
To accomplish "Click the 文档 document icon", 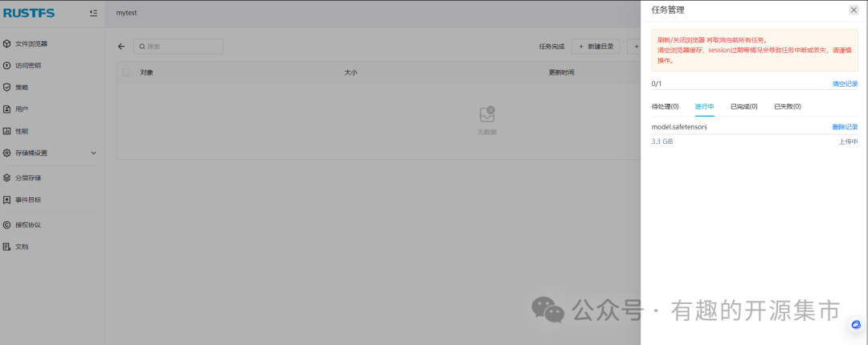I will [7, 246].
